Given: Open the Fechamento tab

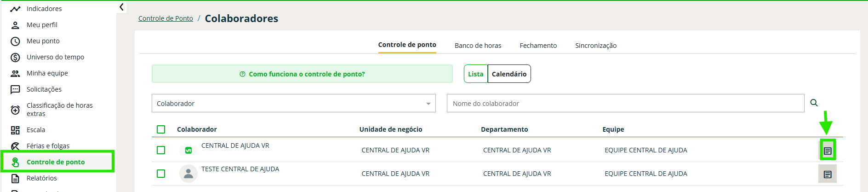Looking at the screenshot, I should click(538, 46).
